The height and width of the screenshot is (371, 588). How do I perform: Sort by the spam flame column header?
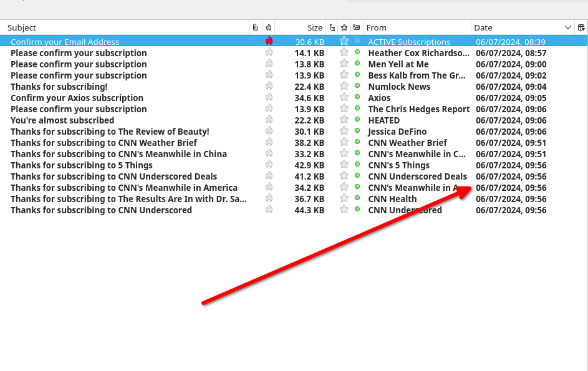pyautogui.click(x=269, y=27)
